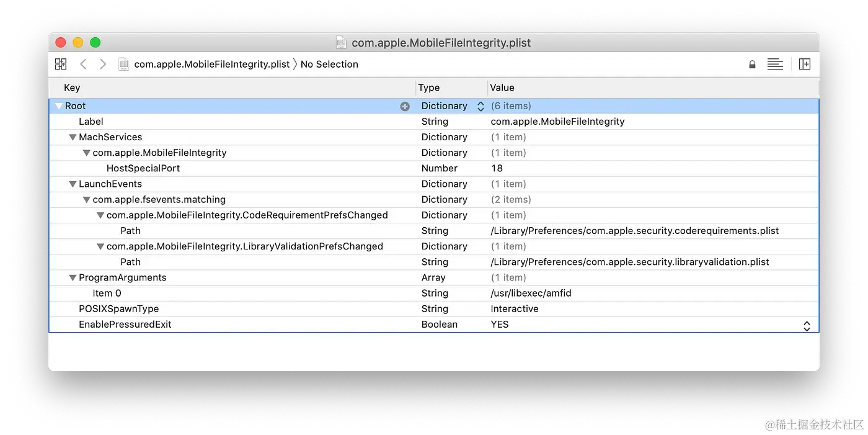
Task: Click com.apple.MobileFileIntegrity.plist breadcrumb
Action: click(x=212, y=64)
